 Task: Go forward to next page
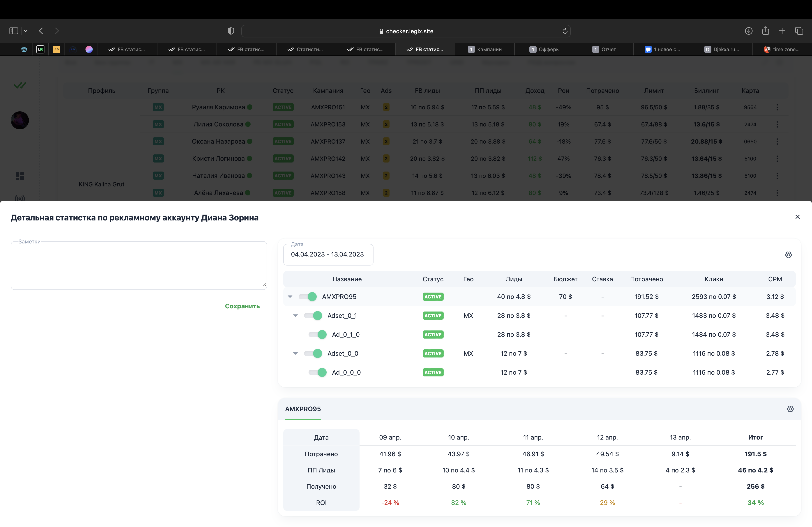click(57, 31)
